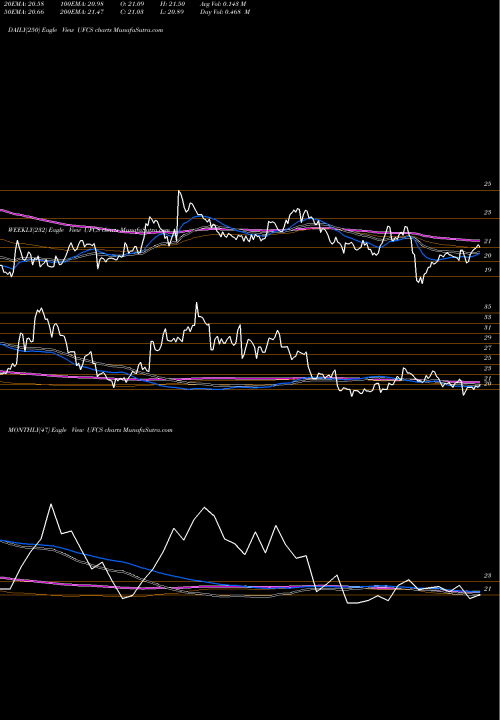500x720 pixels.
Task: Click the close price C: 21.03
Action: [x=132, y=12]
